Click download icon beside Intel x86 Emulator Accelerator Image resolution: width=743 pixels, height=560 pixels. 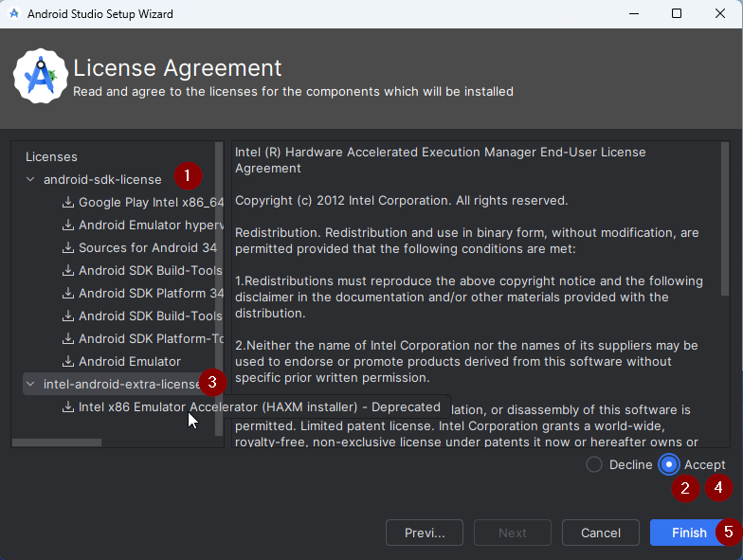tap(68, 407)
